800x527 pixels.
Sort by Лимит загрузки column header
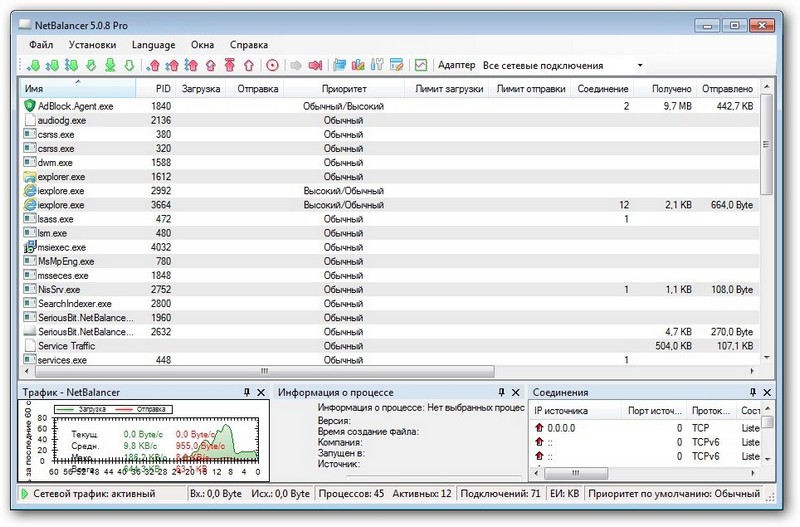[446, 89]
